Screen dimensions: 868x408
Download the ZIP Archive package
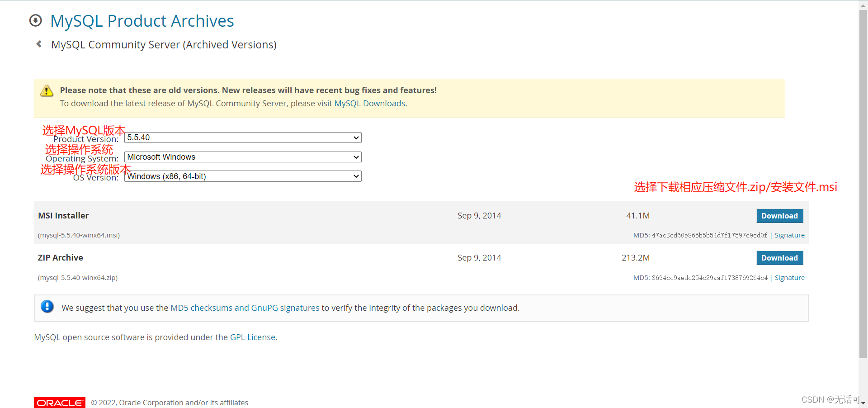pyautogui.click(x=780, y=258)
